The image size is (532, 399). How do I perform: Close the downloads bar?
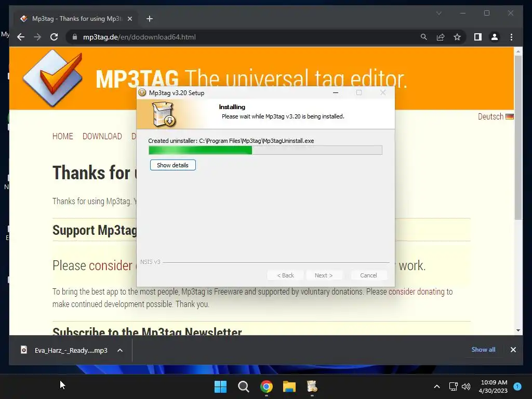(x=513, y=350)
